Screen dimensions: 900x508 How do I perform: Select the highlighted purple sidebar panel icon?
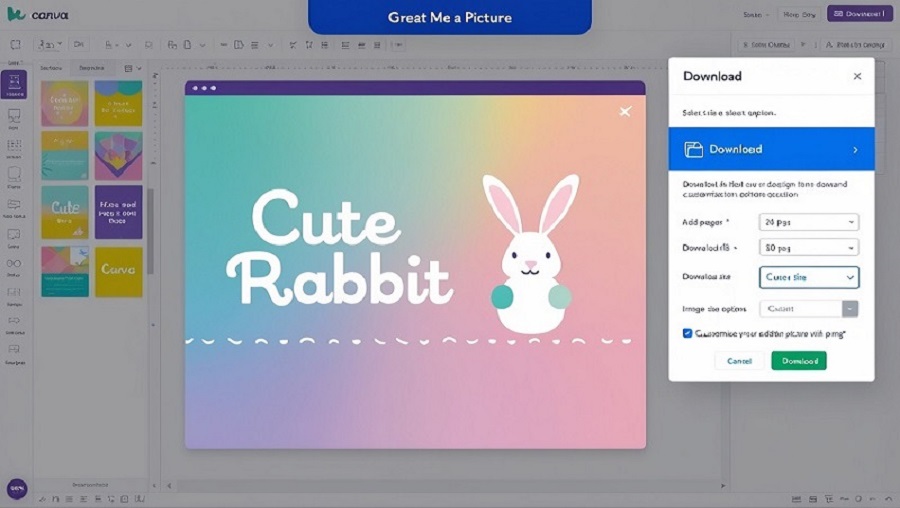14,84
